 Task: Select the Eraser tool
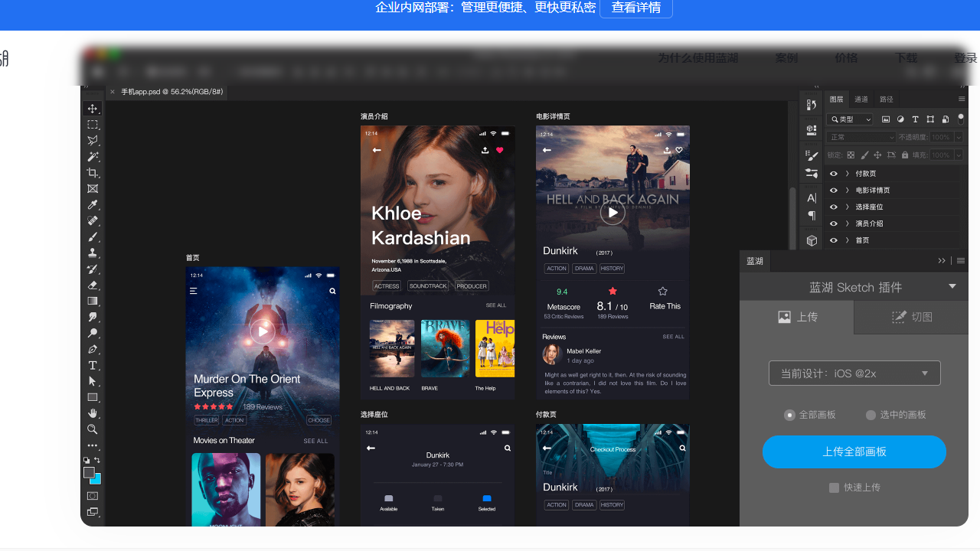click(x=93, y=285)
